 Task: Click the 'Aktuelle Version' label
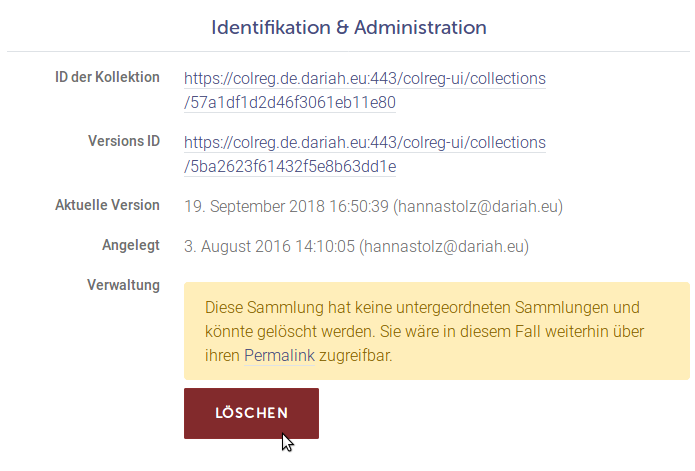(x=107, y=205)
